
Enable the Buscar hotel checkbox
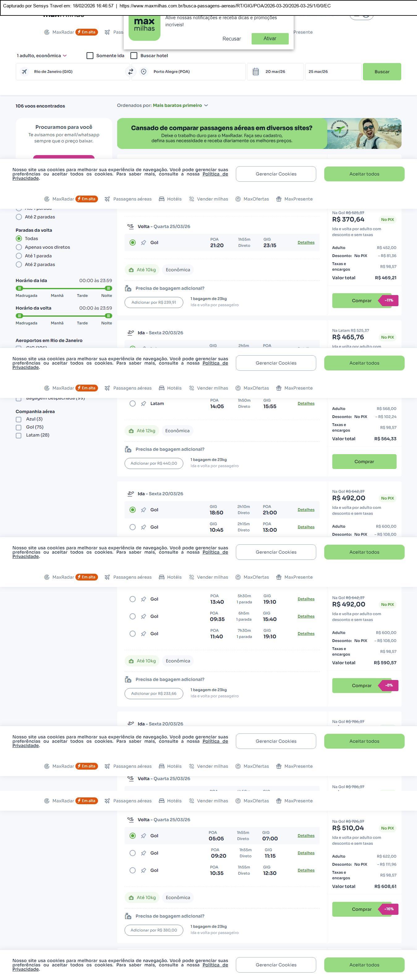coord(134,56)
